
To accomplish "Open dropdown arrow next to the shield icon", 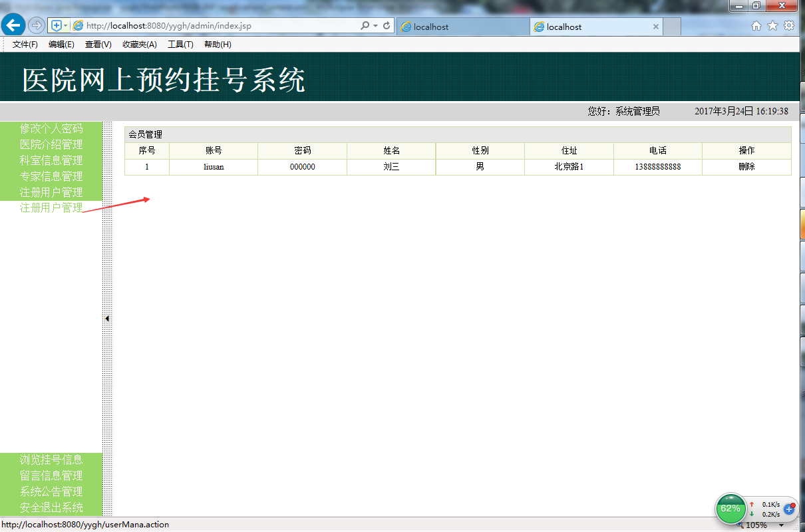I will tap(66, 26).
